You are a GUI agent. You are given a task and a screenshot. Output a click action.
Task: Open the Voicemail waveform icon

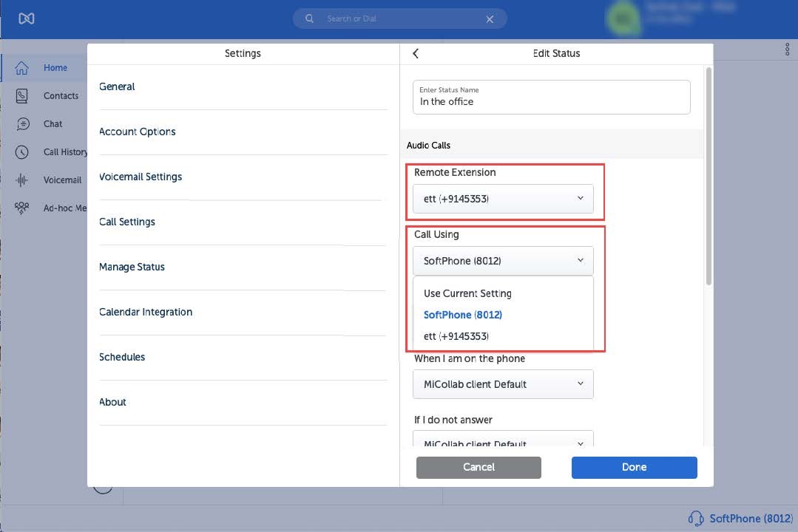[x=22, y=180]
